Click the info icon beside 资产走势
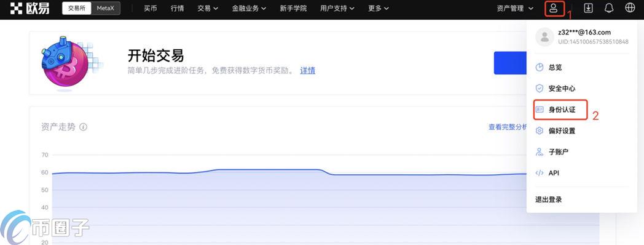644x245 pixels. click(83, 127)
